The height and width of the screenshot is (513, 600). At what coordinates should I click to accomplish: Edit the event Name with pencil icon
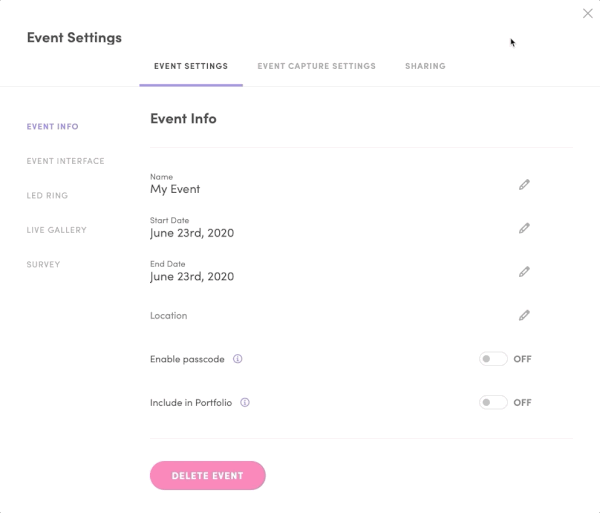click(x=524, y=185)
